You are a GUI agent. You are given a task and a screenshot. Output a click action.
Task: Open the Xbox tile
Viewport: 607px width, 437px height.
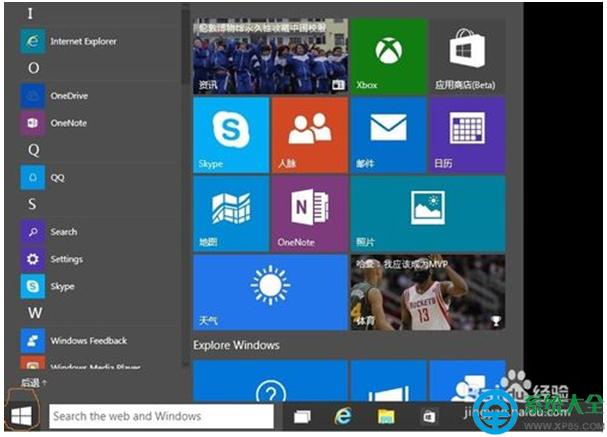(x=388, y=56)
